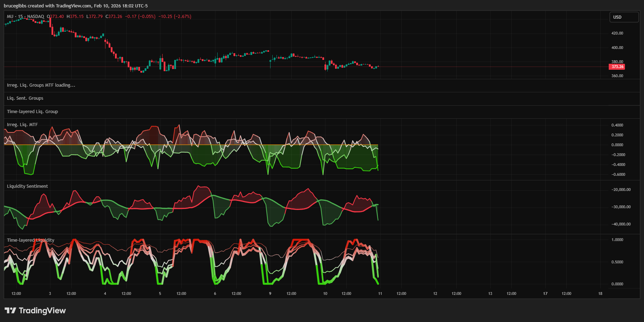The height and width of the screenshot is (322, 644).
Task: Click the −10.25 (−2.67%) change value
Action: tap(175, 17)
